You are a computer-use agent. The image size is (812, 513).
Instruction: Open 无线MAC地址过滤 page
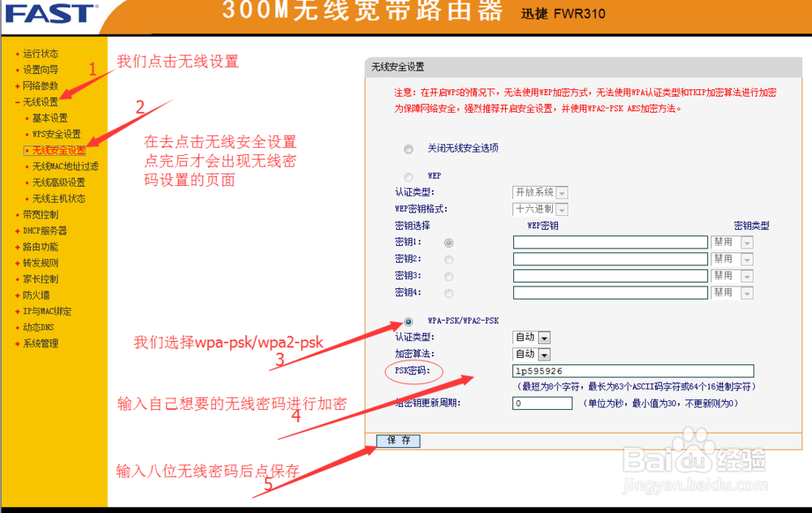(65, 166)
